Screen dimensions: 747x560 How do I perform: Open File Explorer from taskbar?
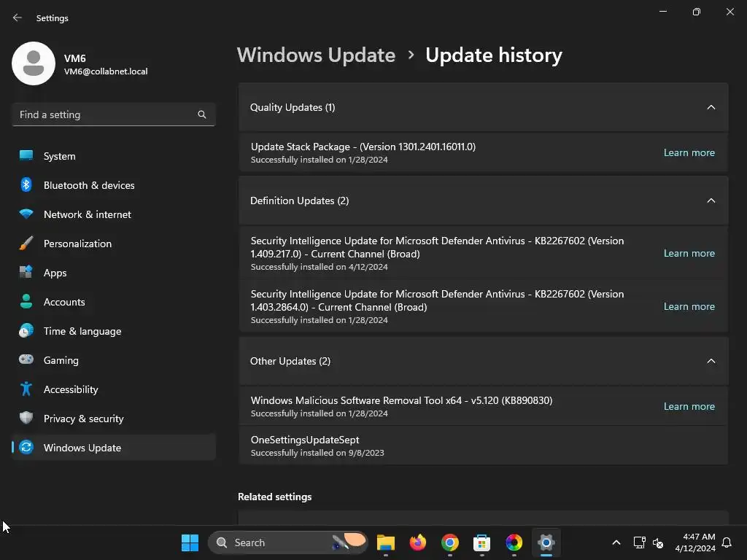[386, 542]
